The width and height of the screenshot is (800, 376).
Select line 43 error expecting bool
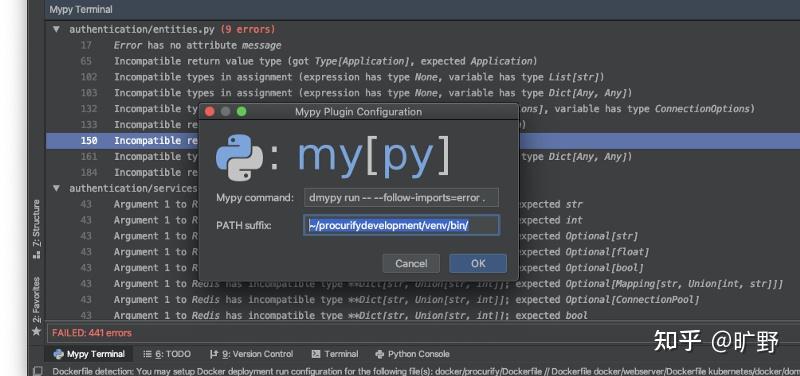click(423, 315)
